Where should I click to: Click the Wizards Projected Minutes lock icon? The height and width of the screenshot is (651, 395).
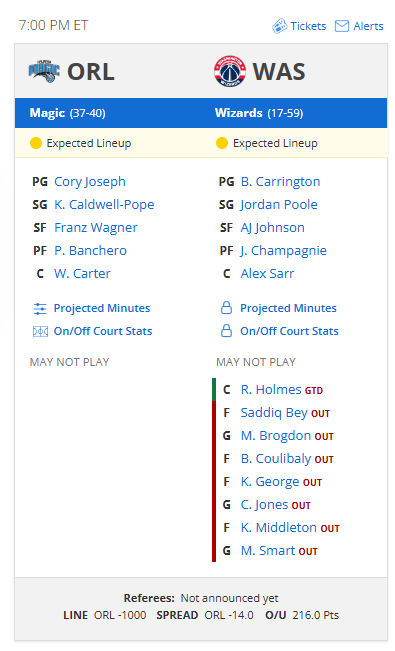pyautogui.click(x=226, y=308)
